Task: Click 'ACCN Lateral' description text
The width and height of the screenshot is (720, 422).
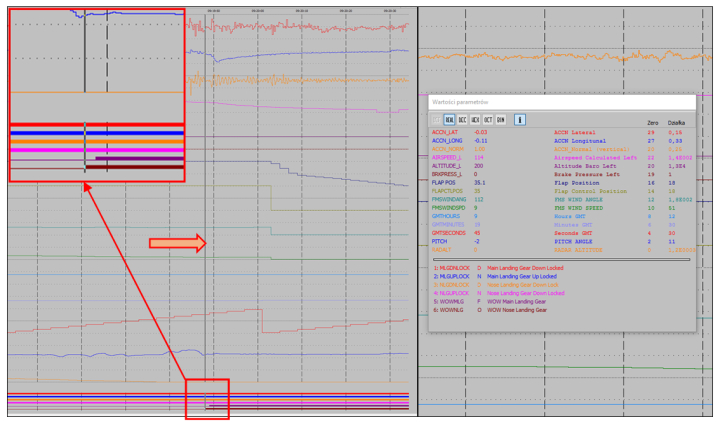Action: point(574,132)
